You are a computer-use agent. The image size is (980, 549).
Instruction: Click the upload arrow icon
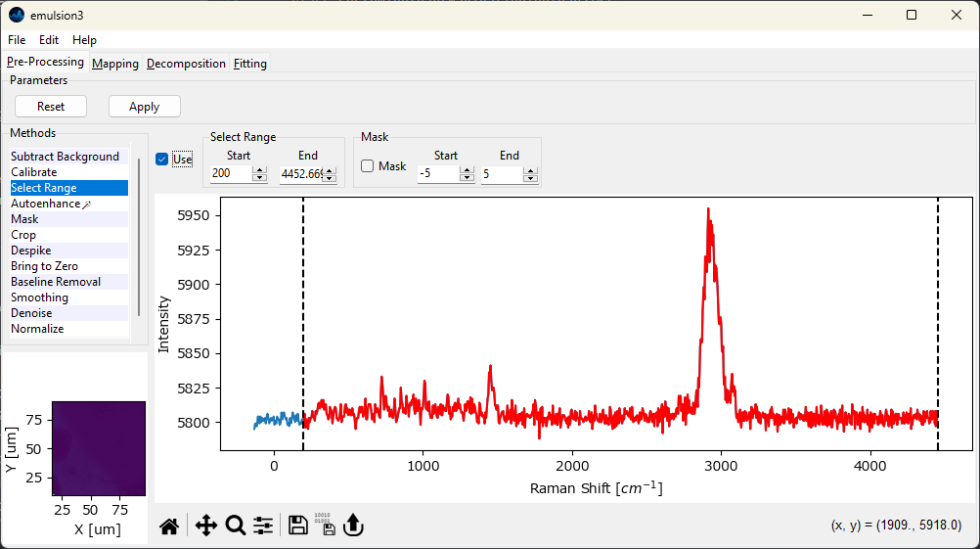pos(353,526)
